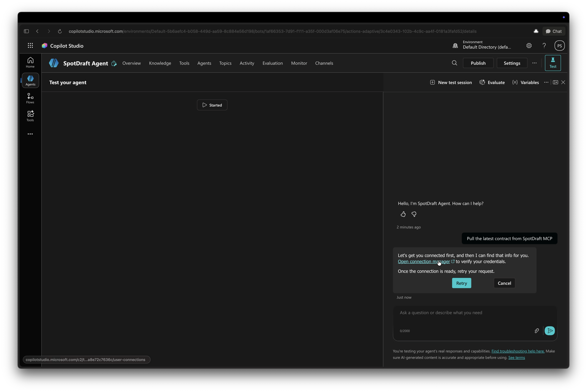Click the 'Just now' timestamp
Screen dimensions: 587x392
point(404,297)
